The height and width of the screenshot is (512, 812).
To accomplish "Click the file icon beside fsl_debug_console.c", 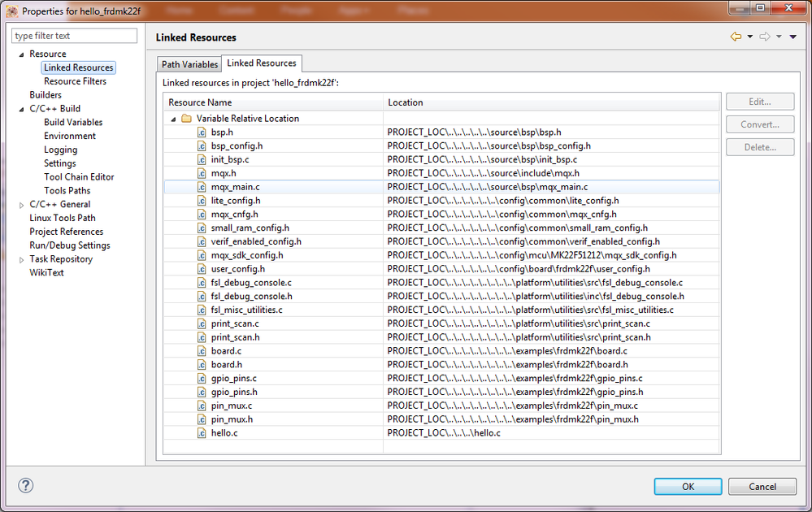I will pos(202,283).
